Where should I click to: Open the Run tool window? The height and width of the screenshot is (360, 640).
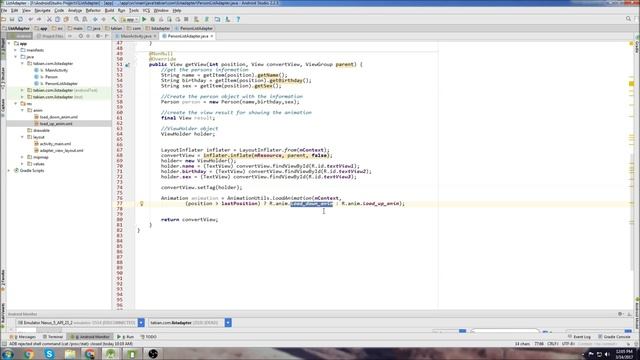coord(126,337)
